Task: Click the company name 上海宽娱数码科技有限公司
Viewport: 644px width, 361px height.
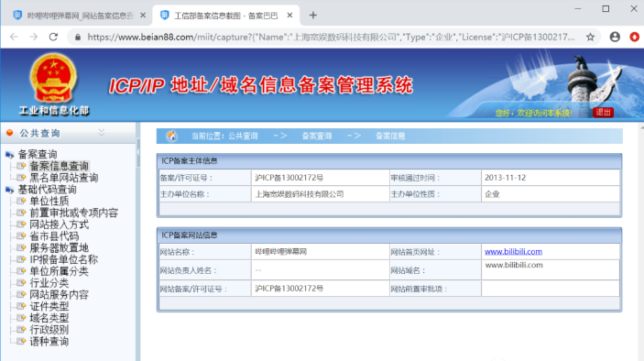Action: coord(300,194)
